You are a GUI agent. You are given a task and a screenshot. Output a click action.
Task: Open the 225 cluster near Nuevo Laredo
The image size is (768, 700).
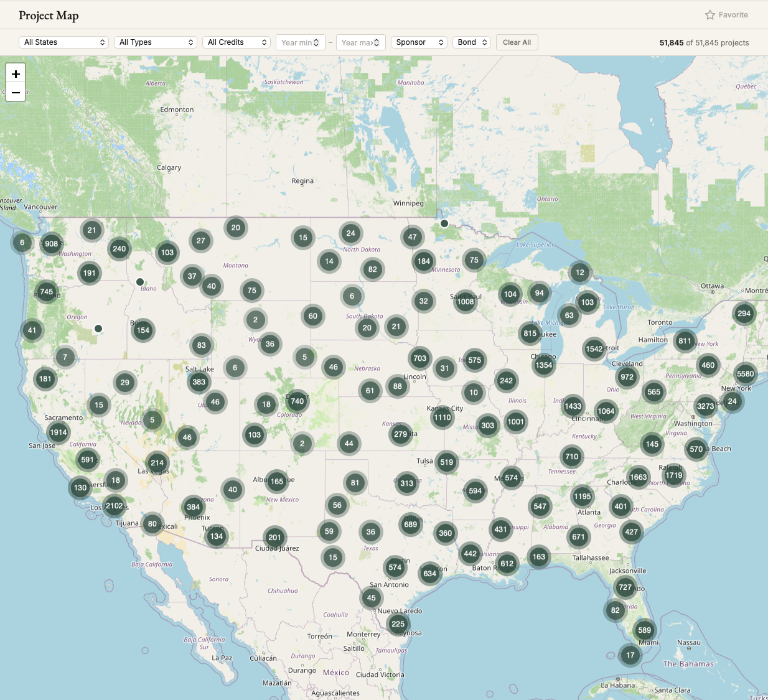pyautogui.click(x=398, y=624)
